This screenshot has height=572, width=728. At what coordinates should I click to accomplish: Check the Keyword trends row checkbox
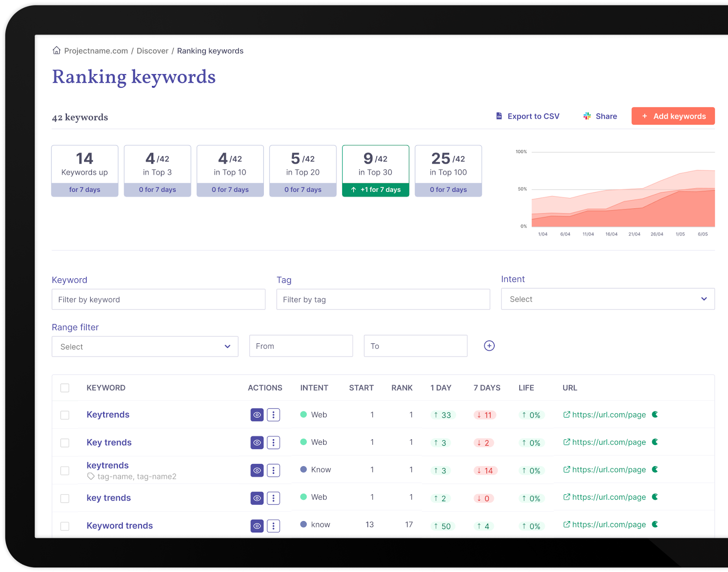point(65,526)
